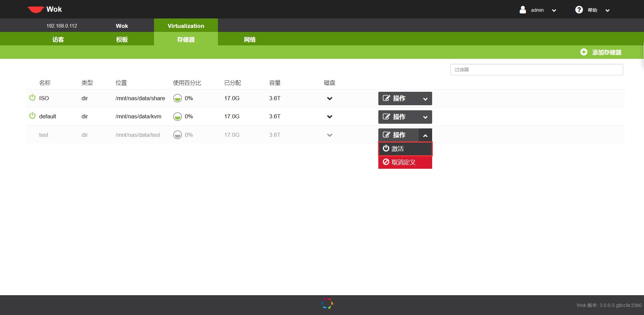Click the green power icon beside default
This screenshot has width=644, height=315.
(x=32, y=116)
